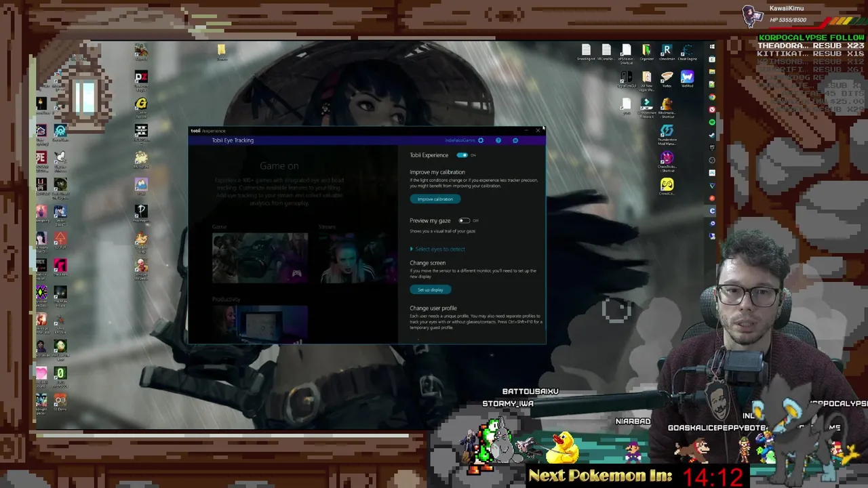Screen dimensions: 868x488
Task: Select the yellow CrowdControl desktop icon
Action: pos(667,186)
